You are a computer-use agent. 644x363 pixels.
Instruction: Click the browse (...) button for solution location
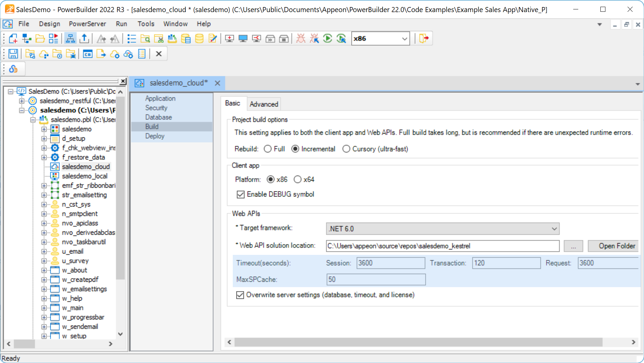pos(573,246)
